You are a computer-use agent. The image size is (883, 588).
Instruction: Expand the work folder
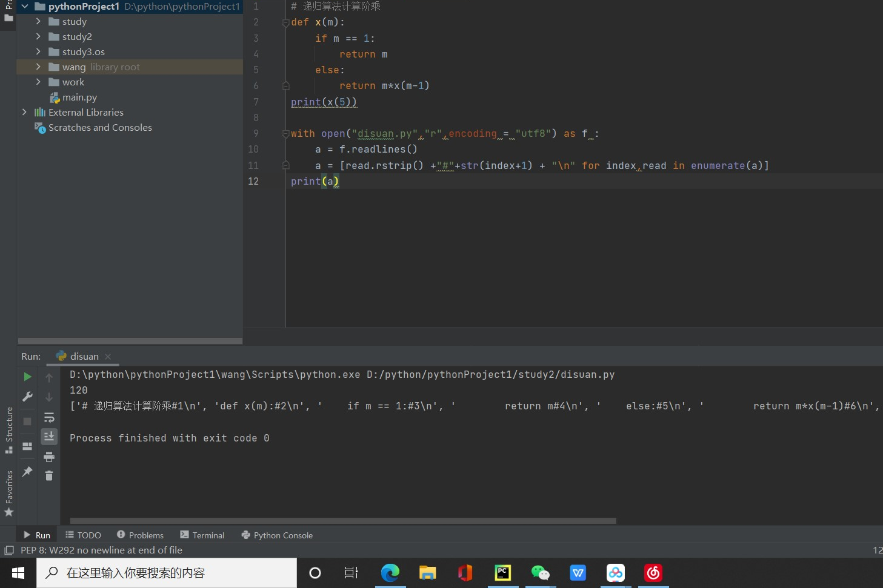point(38,82)
